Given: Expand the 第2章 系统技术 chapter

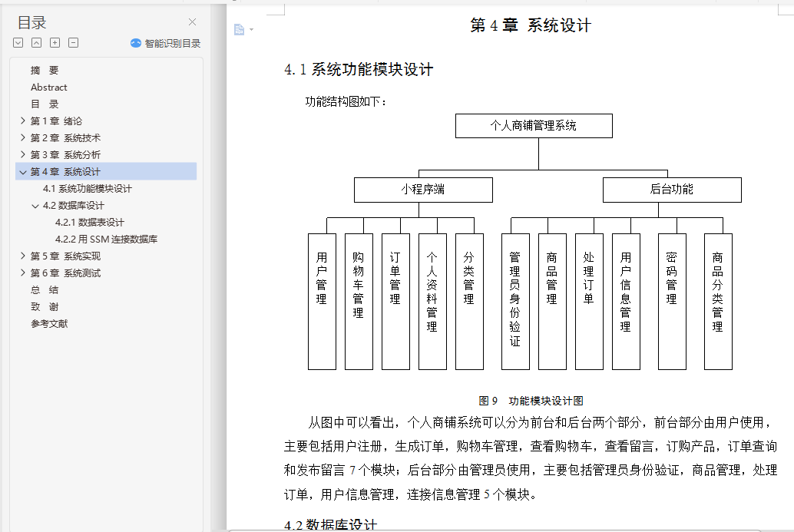Looking at the screenshot, I should click(x=23, y=137).
